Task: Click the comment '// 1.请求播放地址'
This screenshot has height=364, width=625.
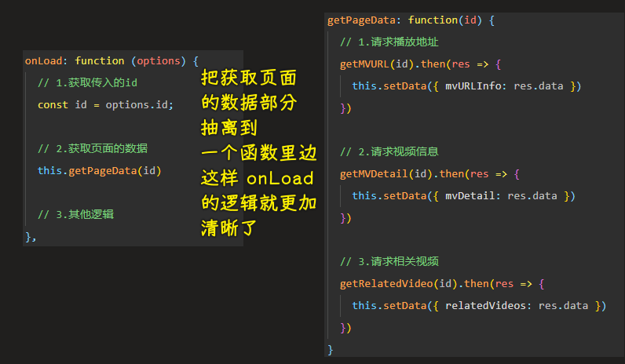Action: tap(389, 42)
